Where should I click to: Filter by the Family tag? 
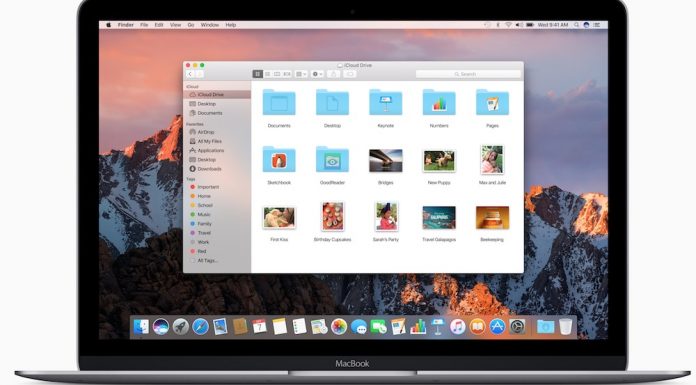[217, 224]
